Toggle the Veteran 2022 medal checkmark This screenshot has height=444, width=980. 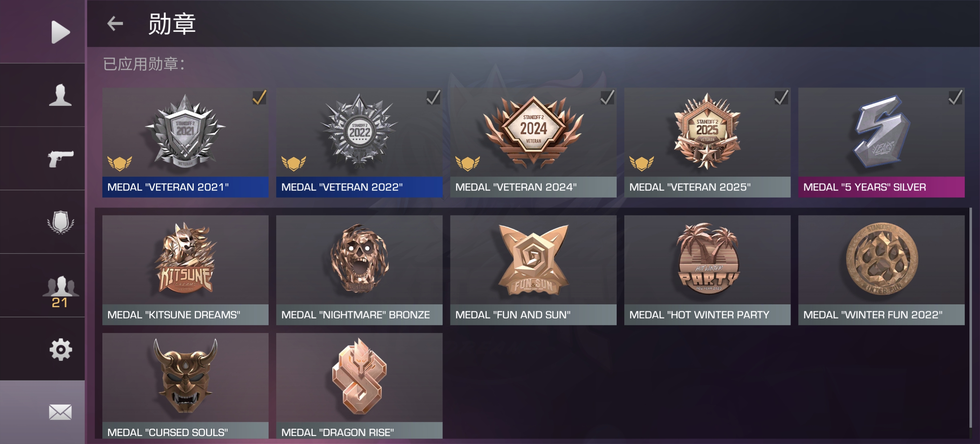433,97
